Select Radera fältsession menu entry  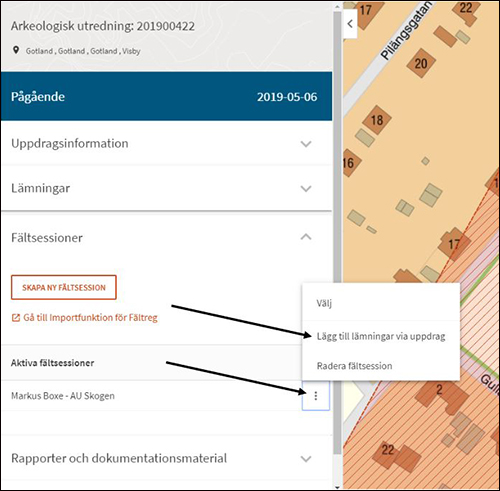point(381,366)
